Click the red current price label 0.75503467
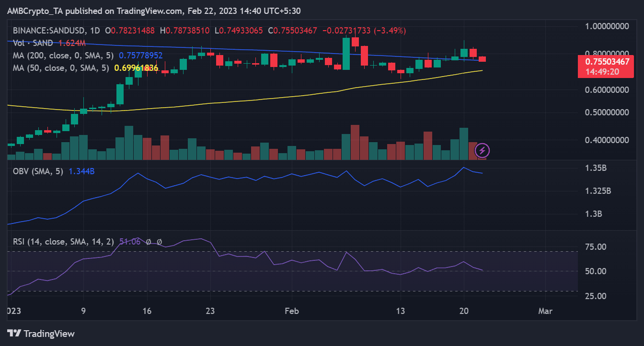 (x=606, y=61)
